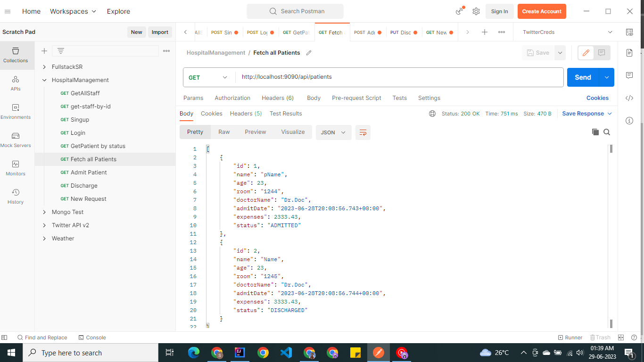Viewport: 644px width, 362px height.
Task: Open the Mock Servers panel
Action: (x=15, y=140)
